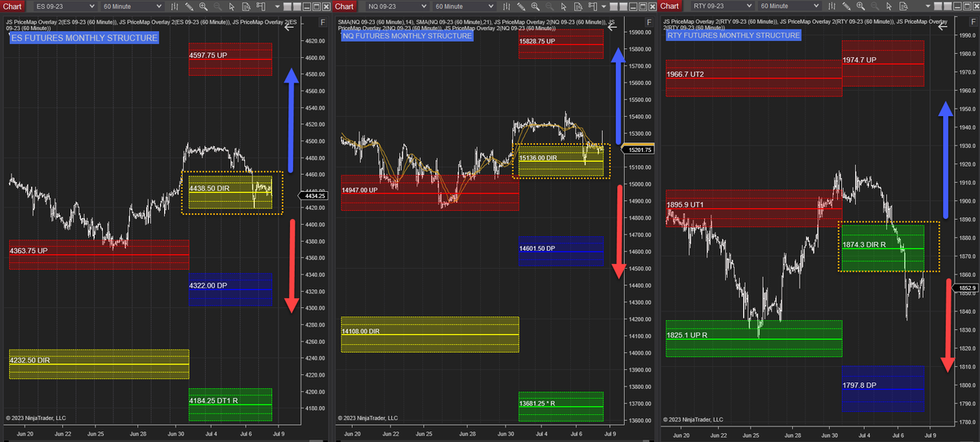Click the 4434.25 price marker on ES axis
The width and height of the screenshot is (980, 442).
coord(314,196)
